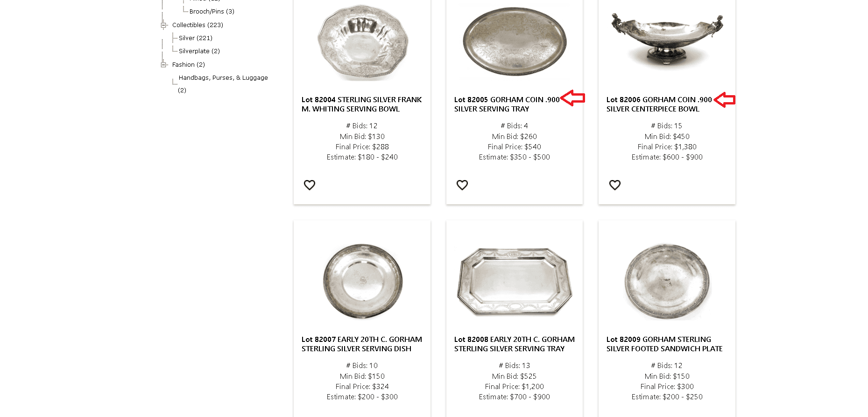The width and height of the screenshot is (868, 417).
Task: Favorite the Gorham centerpiece bowl Lot 82006
Action: point(615,185)
